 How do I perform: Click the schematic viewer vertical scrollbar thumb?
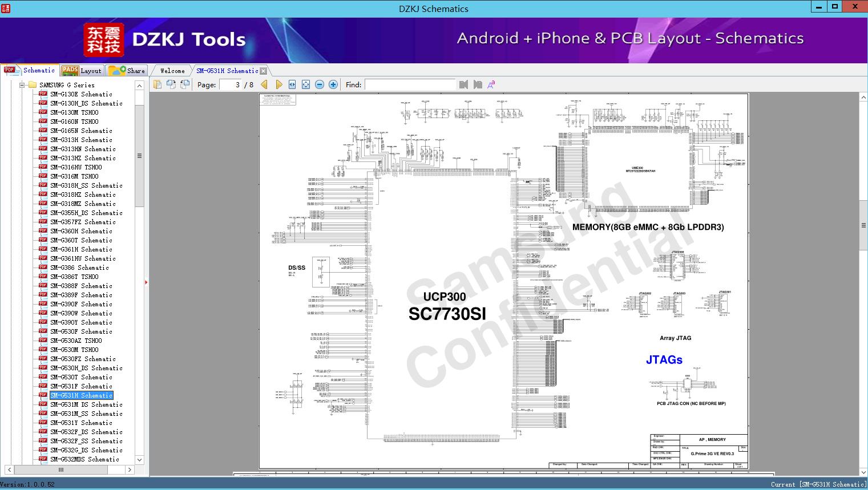point(863,225)
